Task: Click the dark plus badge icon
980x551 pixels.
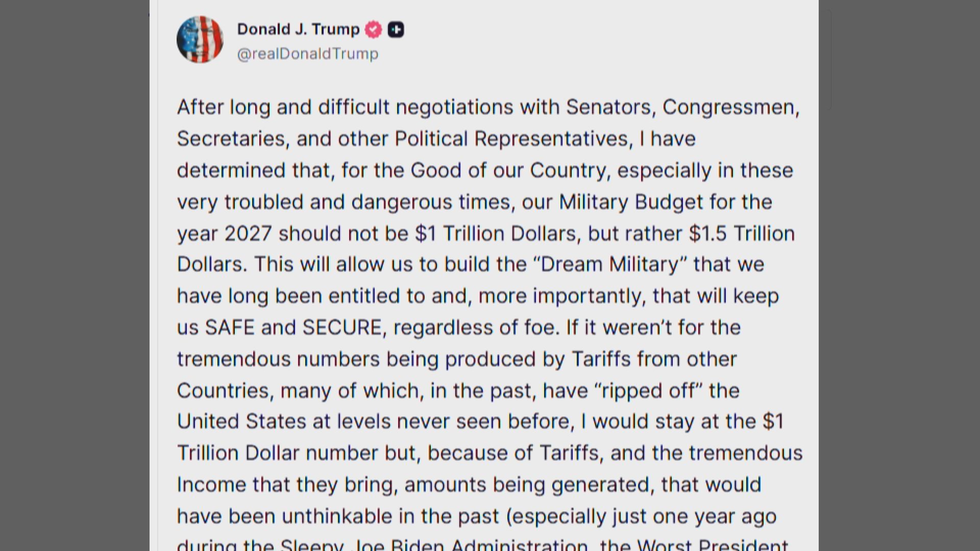Action: (x=396, y=30)
